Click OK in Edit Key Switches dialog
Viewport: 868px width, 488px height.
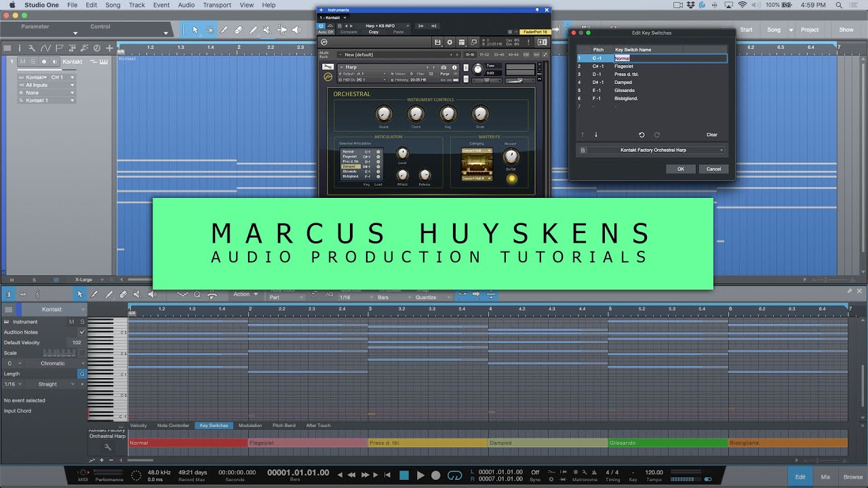(x=680, y=169)
